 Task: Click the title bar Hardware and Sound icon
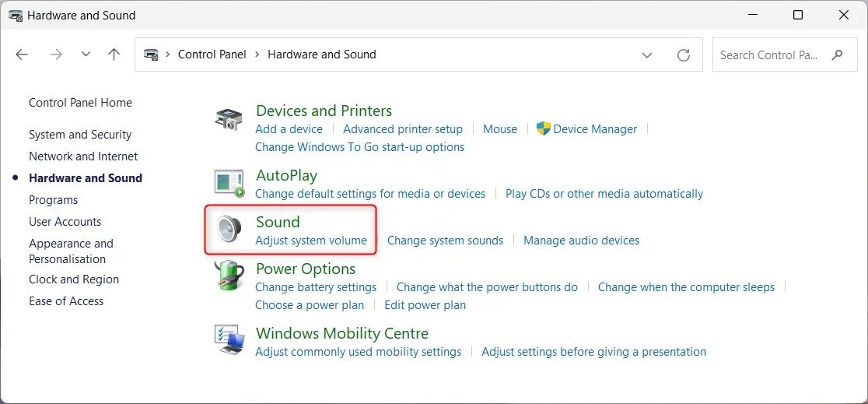click(x=16, y=16)
